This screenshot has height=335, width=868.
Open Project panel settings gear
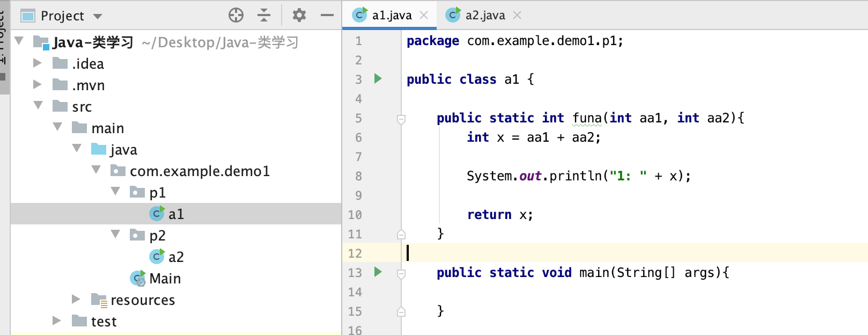[299, 15]
